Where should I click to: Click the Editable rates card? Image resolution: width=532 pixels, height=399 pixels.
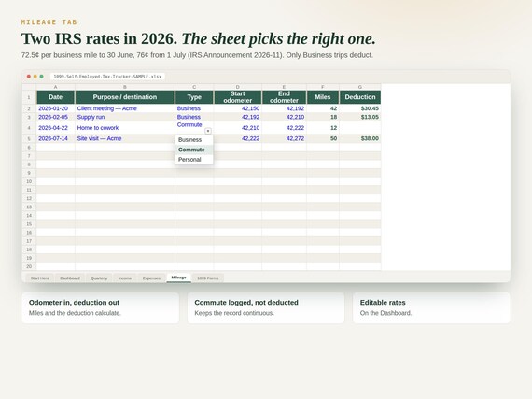point(431,308)
